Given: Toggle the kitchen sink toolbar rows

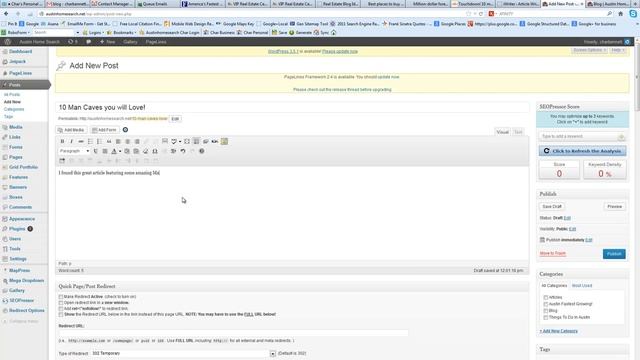Looking at the screenshot, I should pos(196,141).
